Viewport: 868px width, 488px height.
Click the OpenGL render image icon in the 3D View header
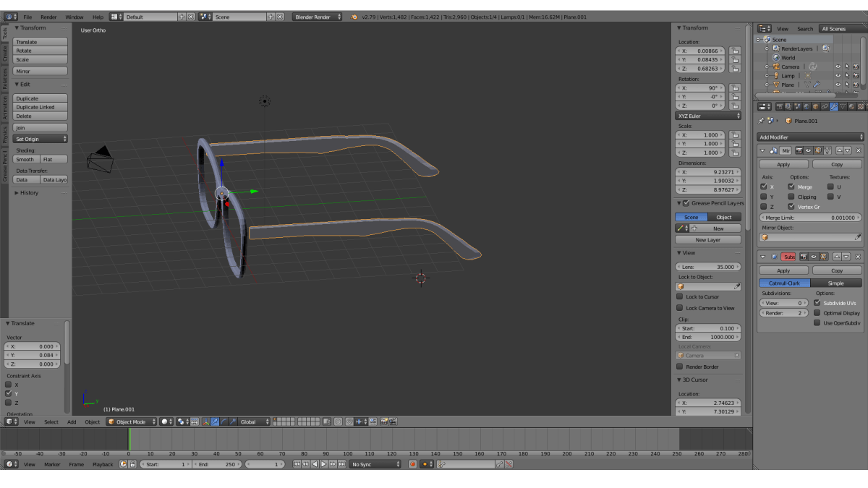384,421
